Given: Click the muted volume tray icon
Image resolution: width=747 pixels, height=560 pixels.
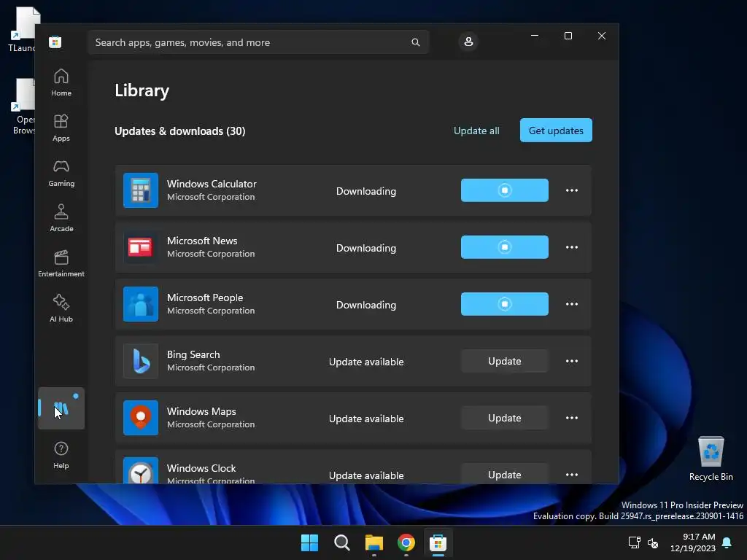Looking at the screenshot, I should 653,542.
